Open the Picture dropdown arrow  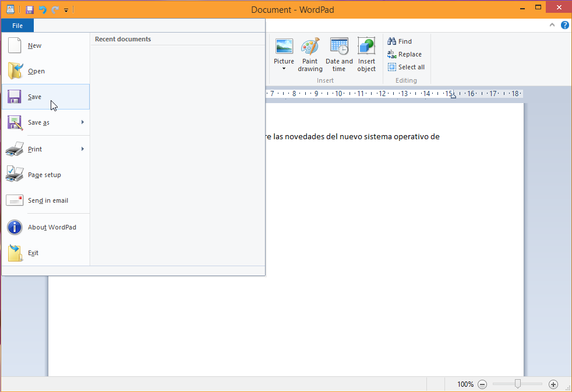(284, 69)
